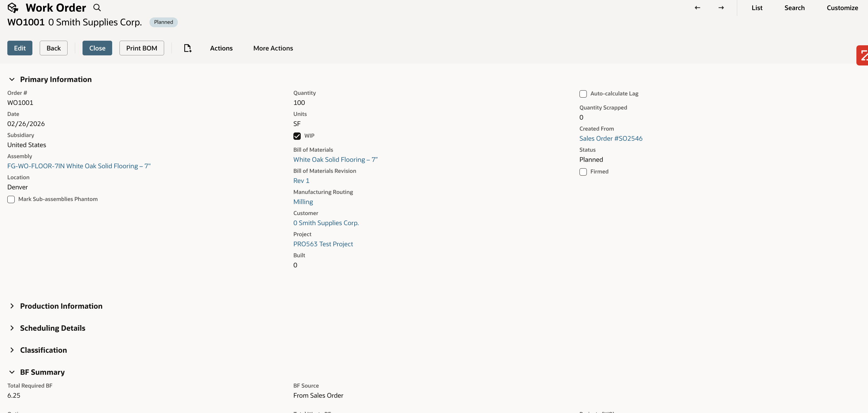Check the Firmed checkbox
Image resolution: width=868 pixels, height=413 pixels.
(x=583, y=172)
